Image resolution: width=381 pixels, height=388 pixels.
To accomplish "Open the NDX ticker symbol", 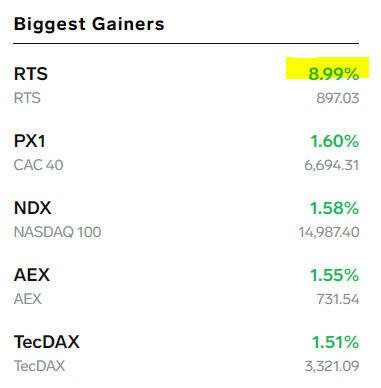I will tap(32, 208).
